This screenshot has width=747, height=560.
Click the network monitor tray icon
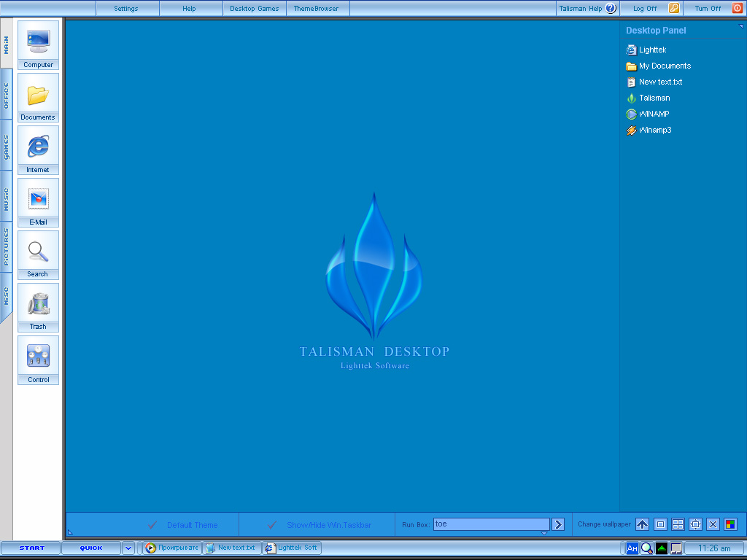(x=676, y=548)
